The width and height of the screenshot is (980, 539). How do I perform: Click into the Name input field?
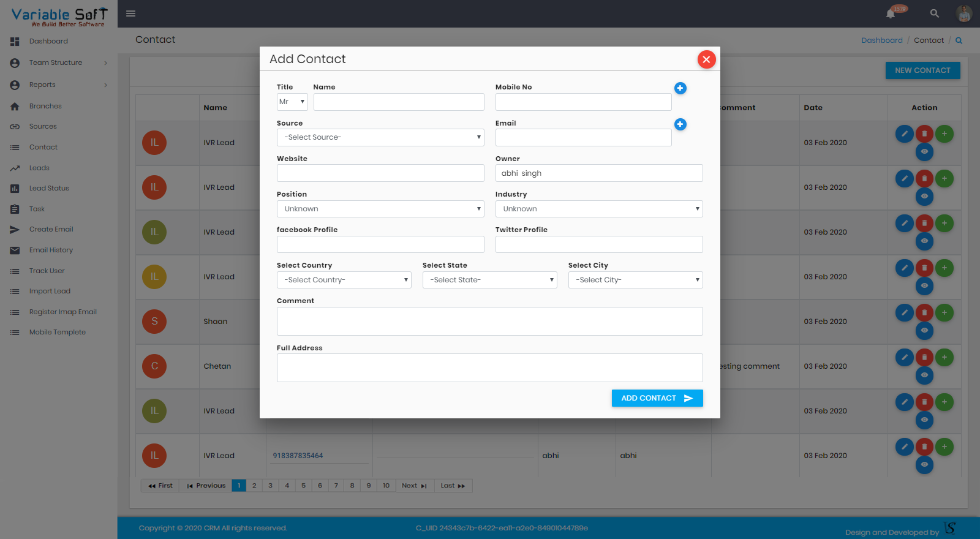(399, 102)
